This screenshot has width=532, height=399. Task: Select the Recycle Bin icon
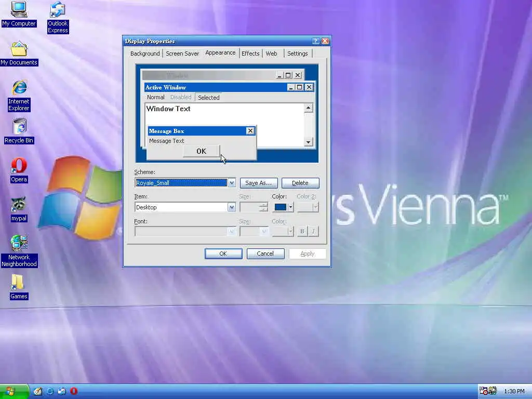pyautogui.click(x=19, y=131)
